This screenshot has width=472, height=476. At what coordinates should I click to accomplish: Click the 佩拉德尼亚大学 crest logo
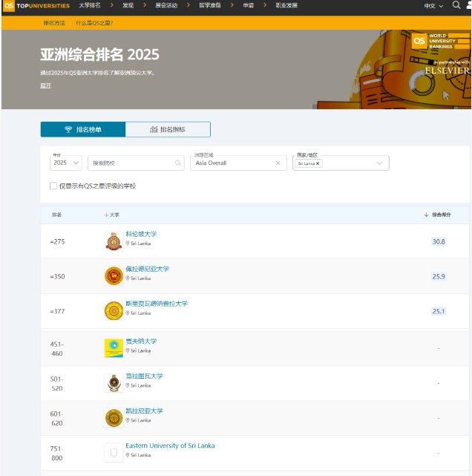114,276
